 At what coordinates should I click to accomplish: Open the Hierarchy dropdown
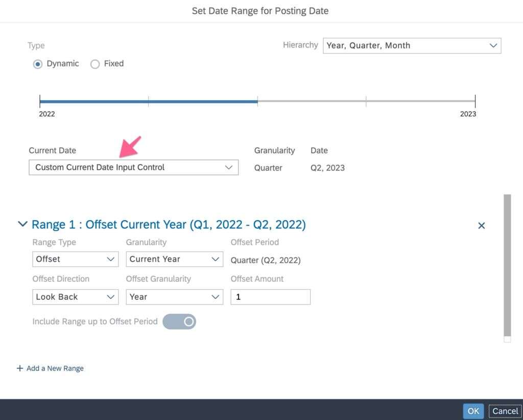[x=412, y=45]
